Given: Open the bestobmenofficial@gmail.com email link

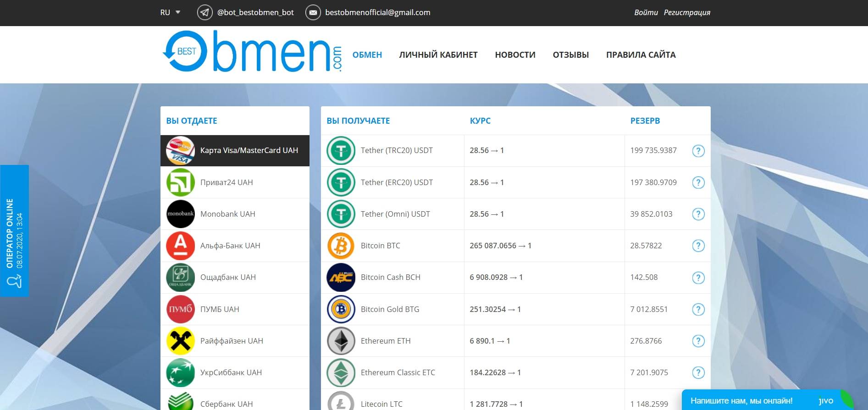Looking at the screenshot, I should (x=378, y=12).
